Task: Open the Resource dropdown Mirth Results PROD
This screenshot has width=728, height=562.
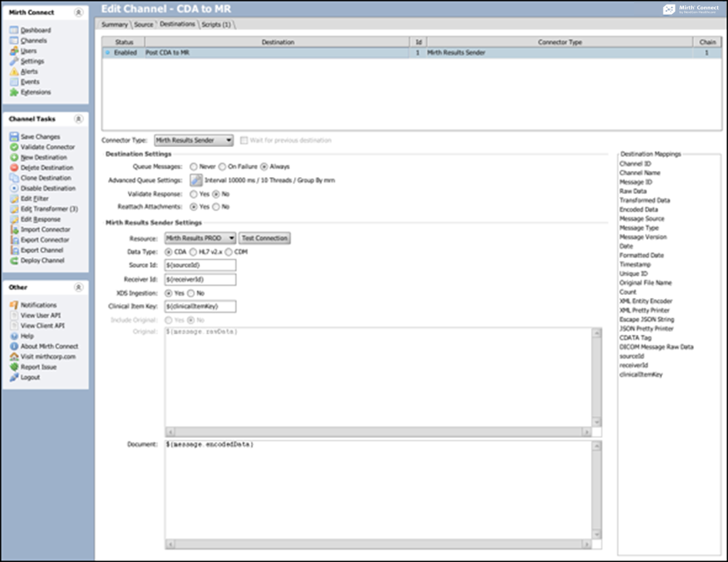Action: coord(201,239)
